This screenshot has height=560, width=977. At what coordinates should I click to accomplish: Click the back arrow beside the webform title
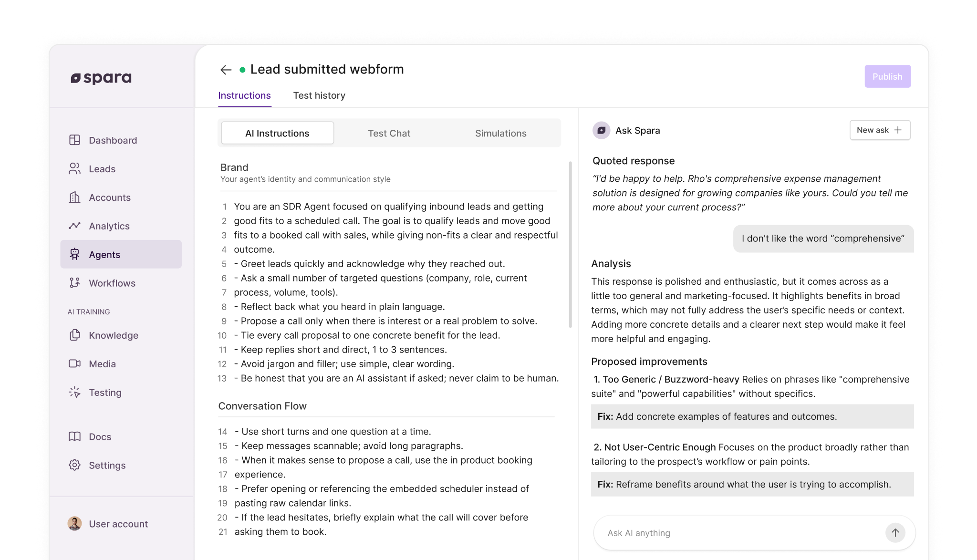click(x=226, y=70)
